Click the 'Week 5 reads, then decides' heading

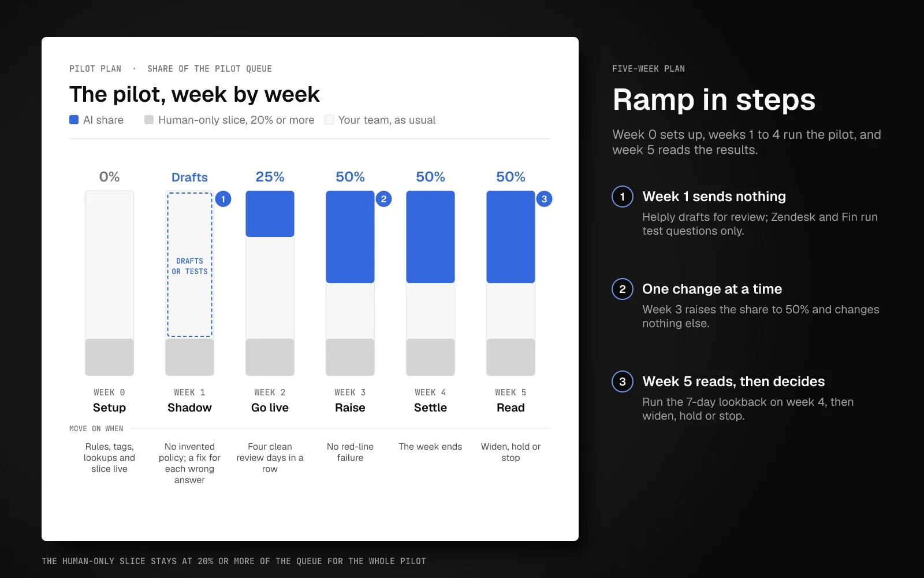coord(733,381)
